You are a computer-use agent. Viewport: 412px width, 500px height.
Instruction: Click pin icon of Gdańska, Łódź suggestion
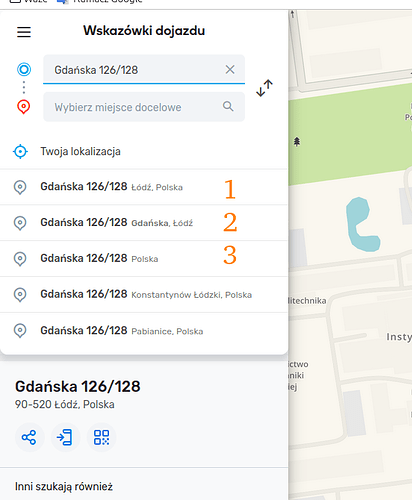coord(20,223)
